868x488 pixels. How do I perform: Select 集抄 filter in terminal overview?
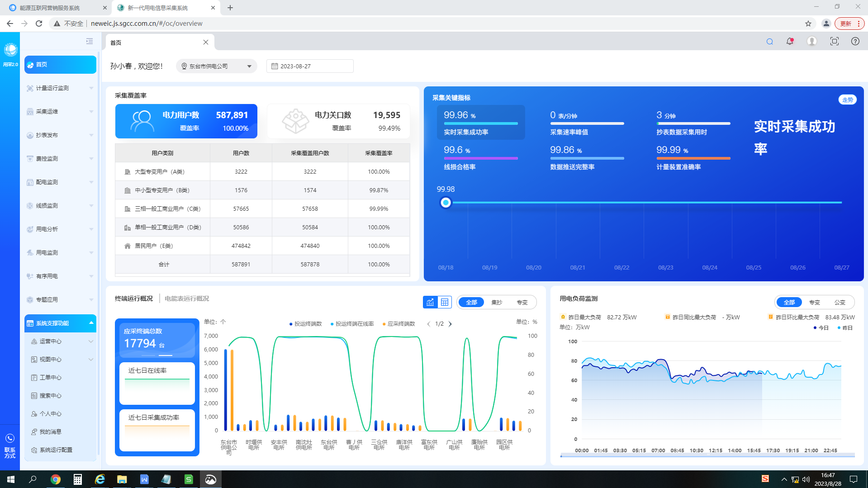click(497, 302)
